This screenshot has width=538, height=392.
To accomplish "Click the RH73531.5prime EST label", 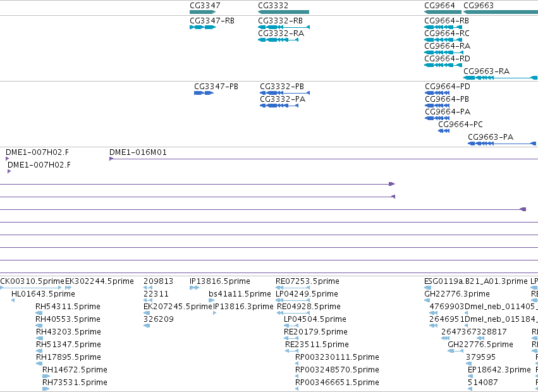I will [x=75, y=383].
